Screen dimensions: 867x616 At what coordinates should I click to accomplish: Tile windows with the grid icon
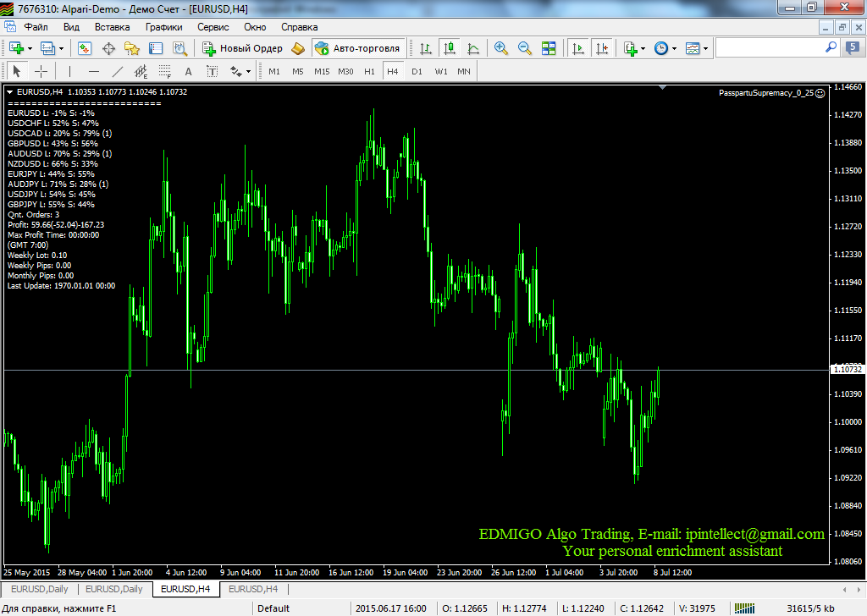tap(549, 48)
